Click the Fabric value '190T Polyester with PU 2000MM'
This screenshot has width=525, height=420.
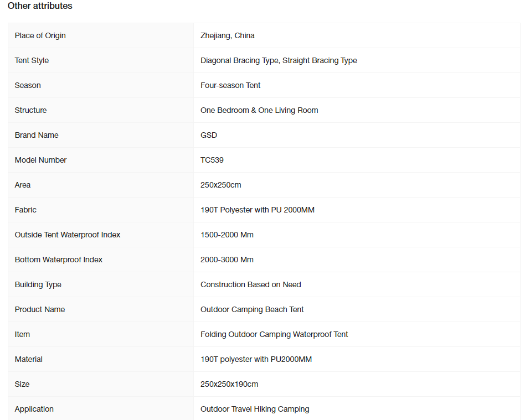[258, 210]
